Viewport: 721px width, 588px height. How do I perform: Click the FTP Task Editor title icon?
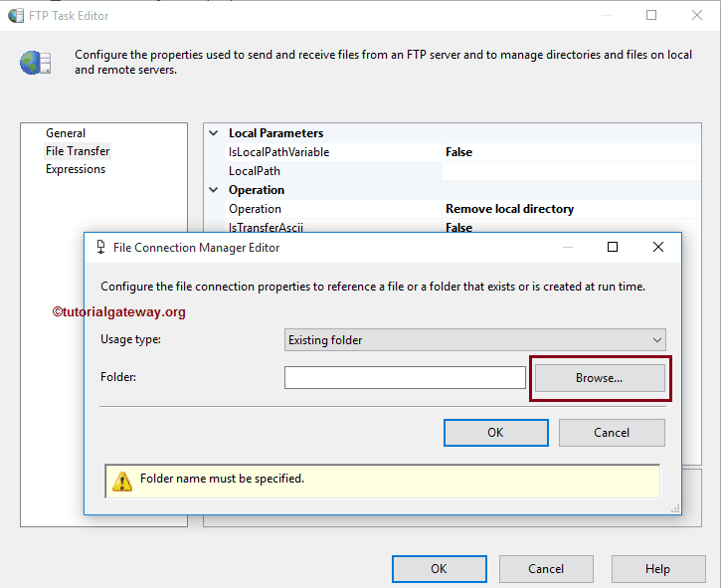(16, 16)
